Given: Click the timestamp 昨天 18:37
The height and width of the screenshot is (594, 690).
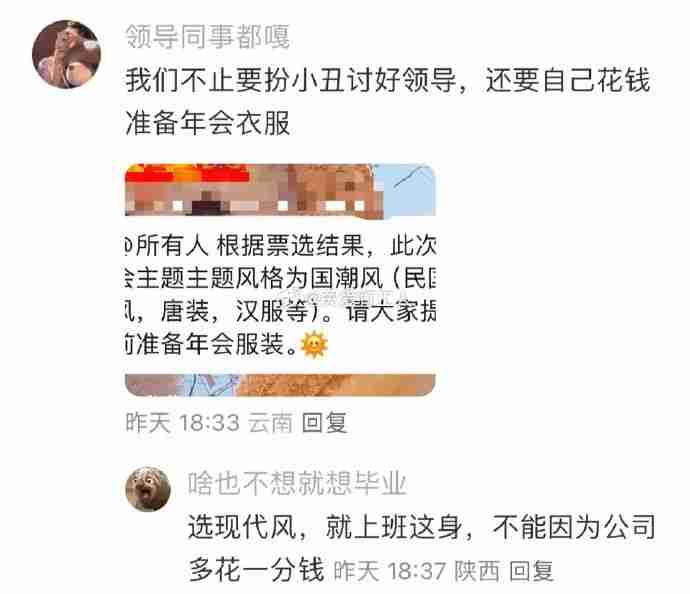Looking at the screenshot, I should (389, 571).
